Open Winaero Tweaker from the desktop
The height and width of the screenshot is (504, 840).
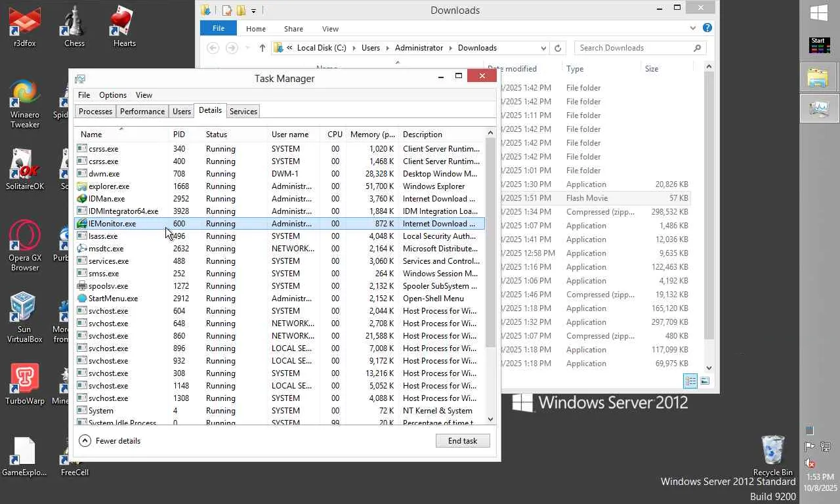[25, 104]
